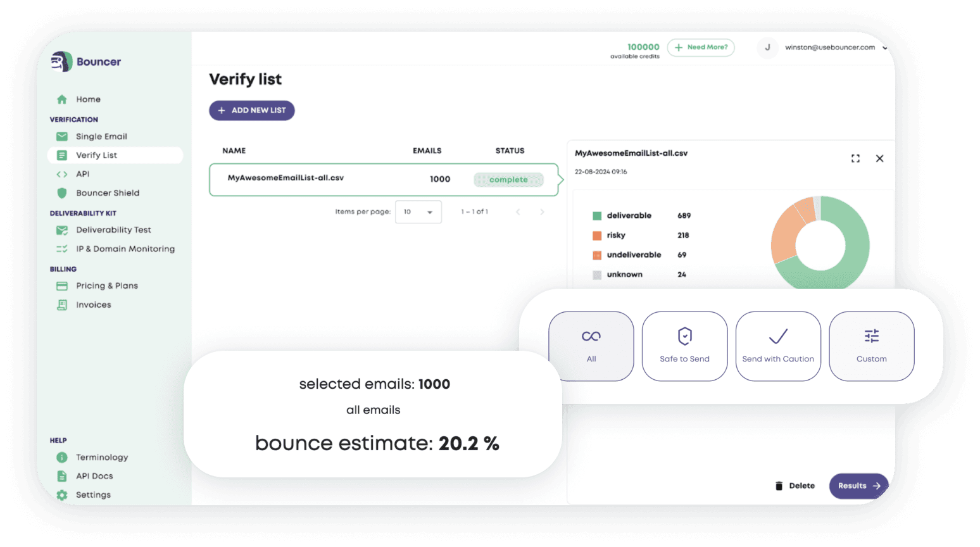Open the Deliverability Test page
The width and height of the screenshot is (980, 547).
[113, 230]
